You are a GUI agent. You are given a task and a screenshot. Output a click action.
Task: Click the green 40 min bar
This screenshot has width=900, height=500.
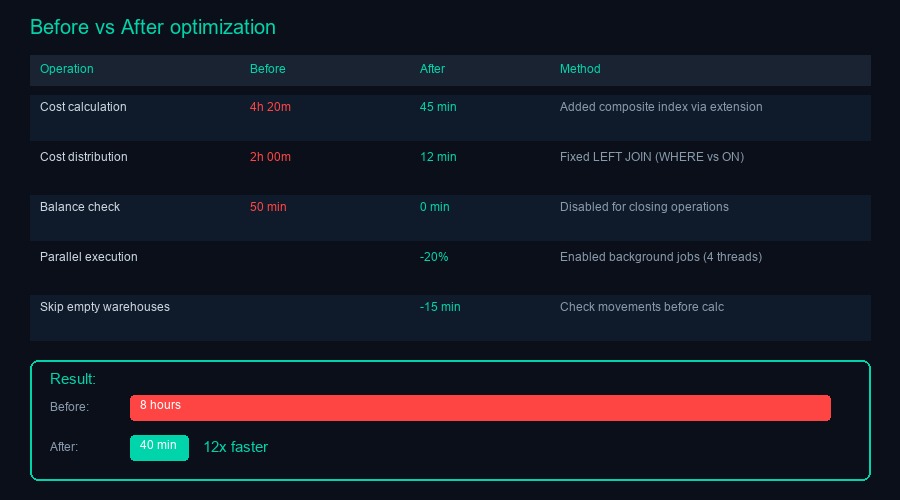159,447
